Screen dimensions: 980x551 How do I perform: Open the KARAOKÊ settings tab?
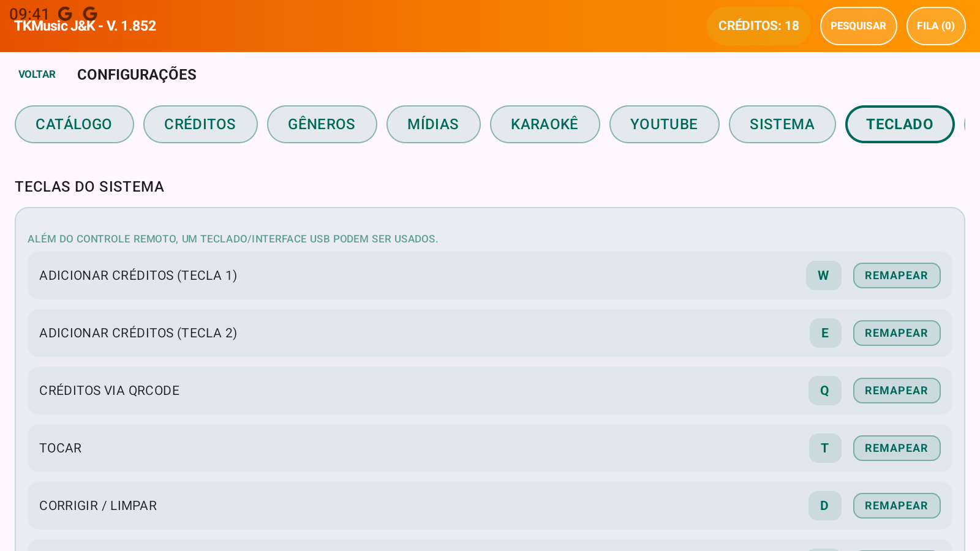[x=545, y=124]
